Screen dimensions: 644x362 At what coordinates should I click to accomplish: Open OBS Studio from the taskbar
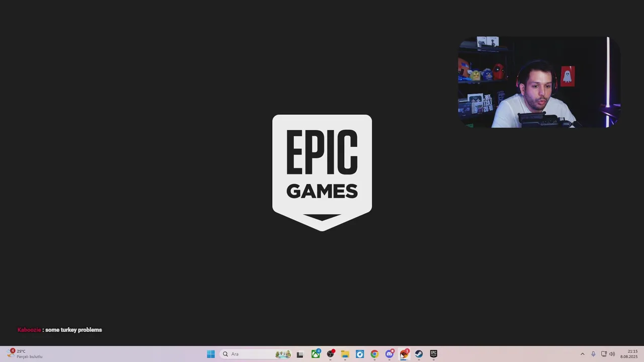click(331, 354)
